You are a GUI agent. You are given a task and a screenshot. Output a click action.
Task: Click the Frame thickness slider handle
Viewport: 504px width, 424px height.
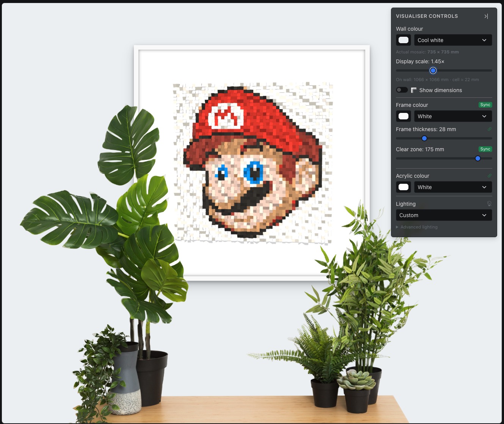pos(424,138)
